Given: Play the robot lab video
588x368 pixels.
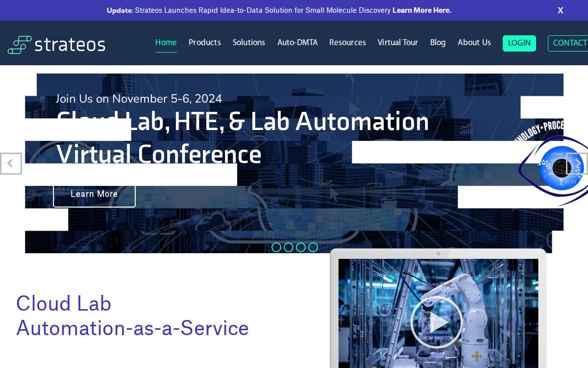Looking at the screenshot, I should coord(436,322).
